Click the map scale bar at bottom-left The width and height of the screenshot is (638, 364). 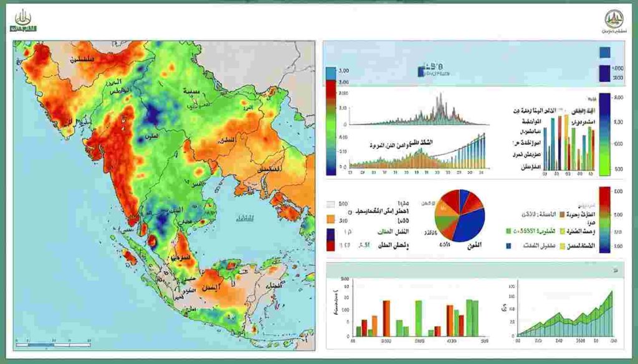pyautogui.click(x=53, y=343)
